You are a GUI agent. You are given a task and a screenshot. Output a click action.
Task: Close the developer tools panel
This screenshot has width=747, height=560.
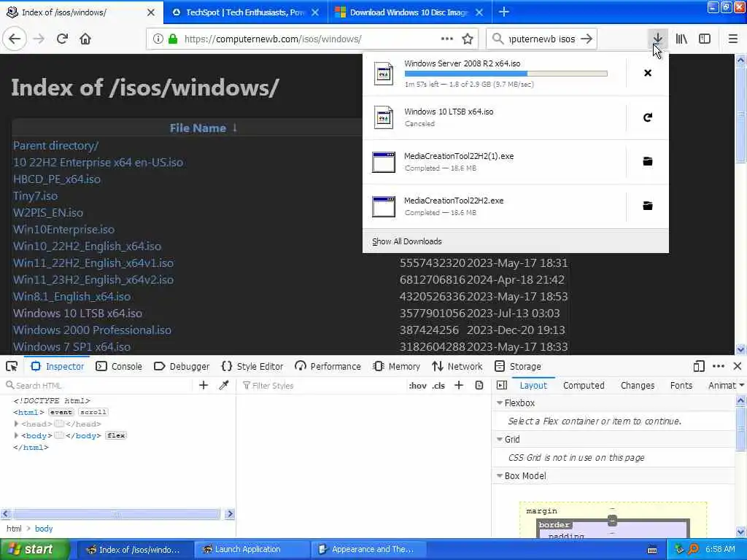click(738, 366)
